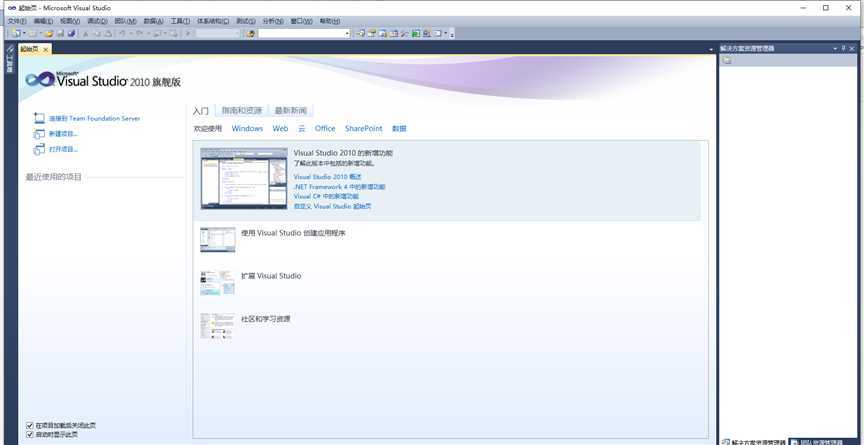Viewport: 864px width, 445px height.
Task: Open the Properties Window toolbar icon
Action: pos(372,34)
